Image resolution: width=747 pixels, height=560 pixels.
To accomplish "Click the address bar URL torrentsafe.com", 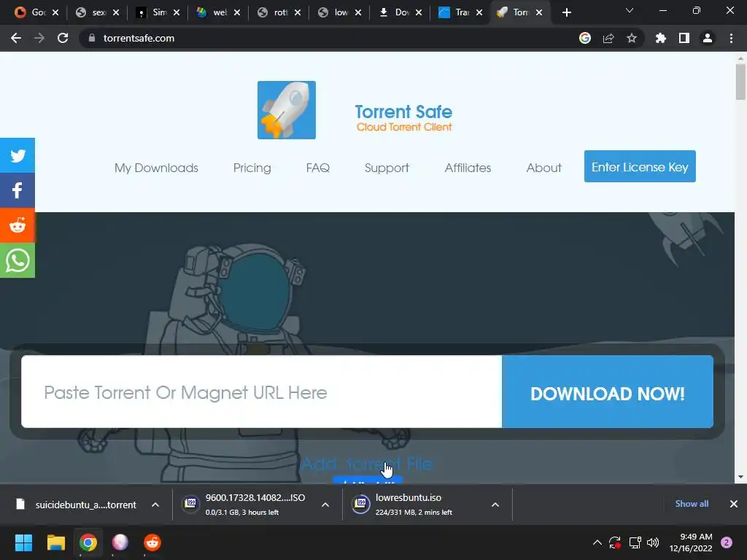I will click(139, 38).
